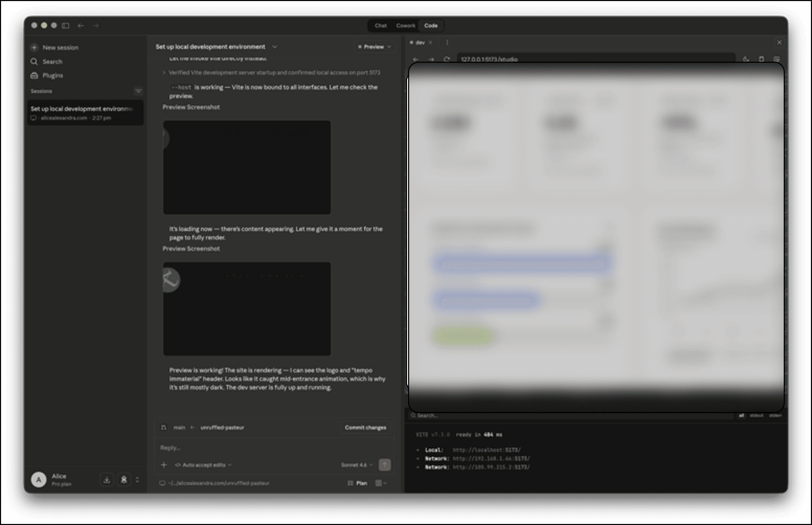Show only stdout logs in terminal filter
This screenshot has height=525, width=812.
pos(756,416)
